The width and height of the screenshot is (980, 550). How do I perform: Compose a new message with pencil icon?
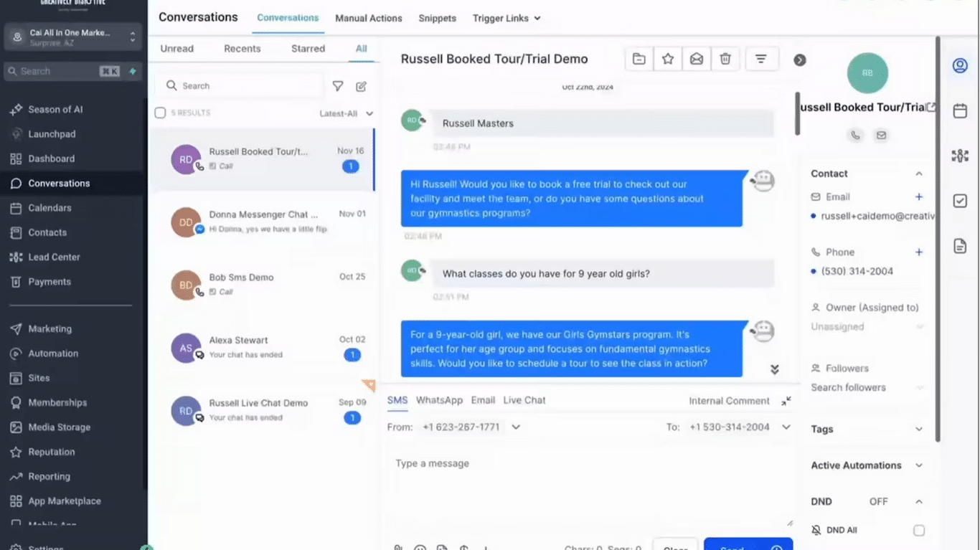point(362,86)
